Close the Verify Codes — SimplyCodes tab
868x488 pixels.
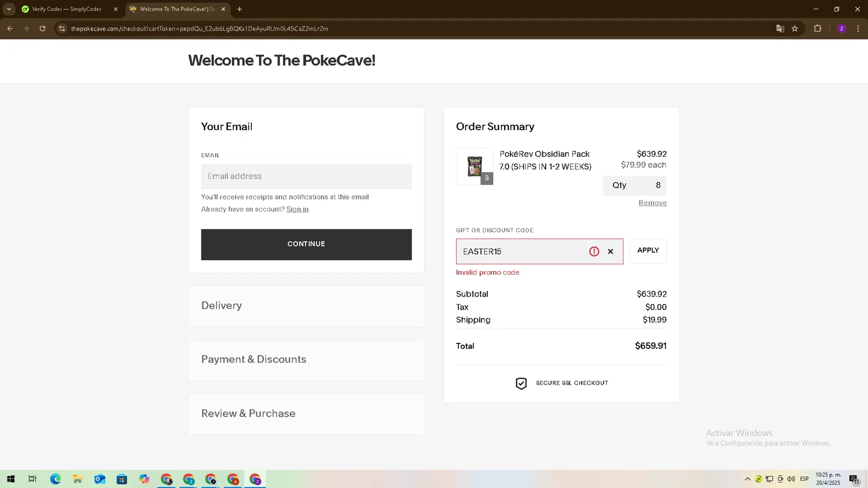[x=115, y=9]
